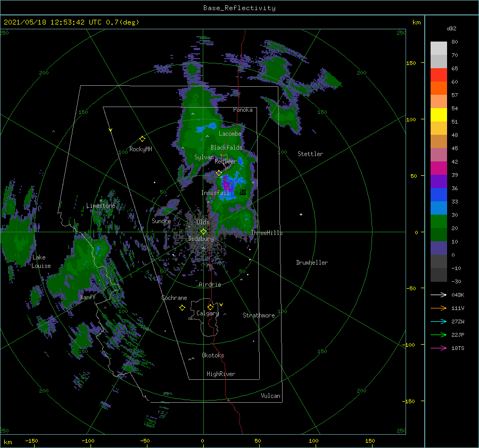This screenshot has width=479, height=448.
Task: Click the Lacombe city label
Action: 230,134
